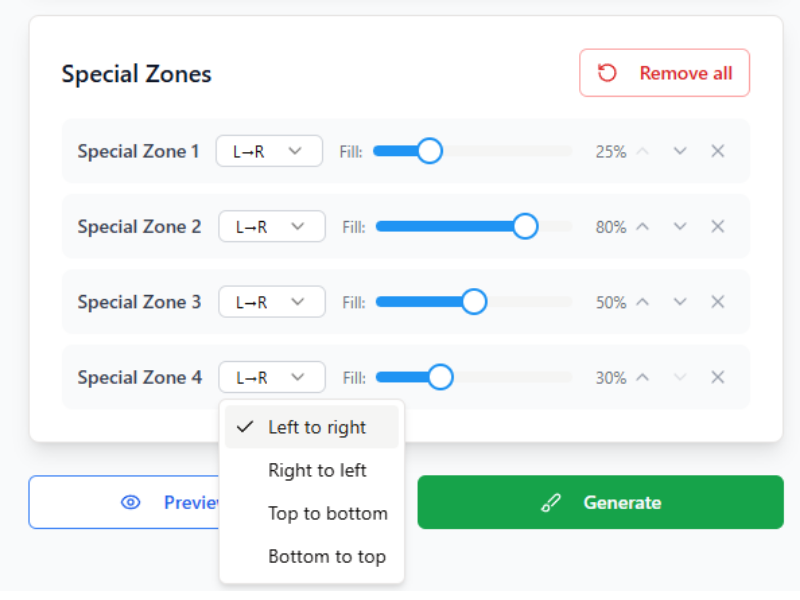Viewport: 800px width, 600px height.
Task: Delete Special Zone 2 via X icon
Action: [x=717, y=227]
